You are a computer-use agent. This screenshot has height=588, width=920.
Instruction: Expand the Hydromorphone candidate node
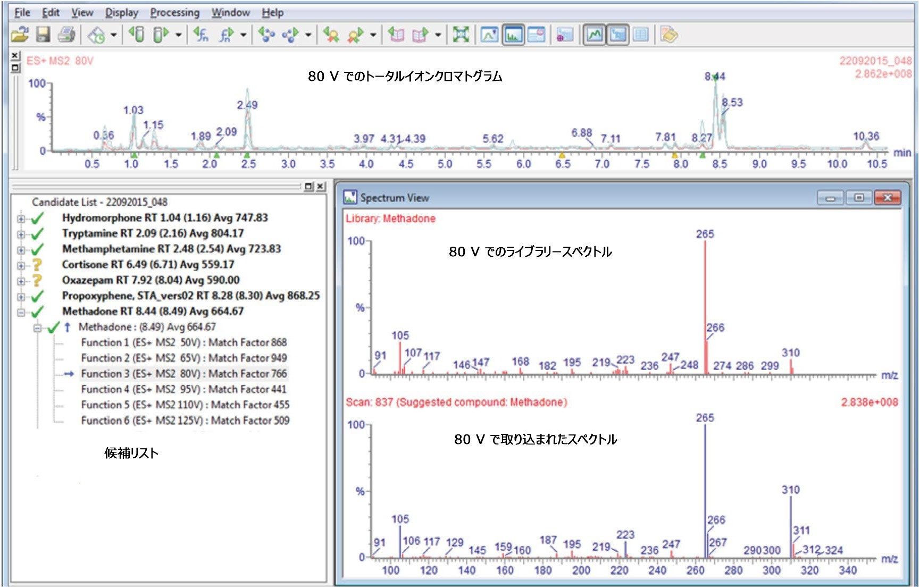21,219
